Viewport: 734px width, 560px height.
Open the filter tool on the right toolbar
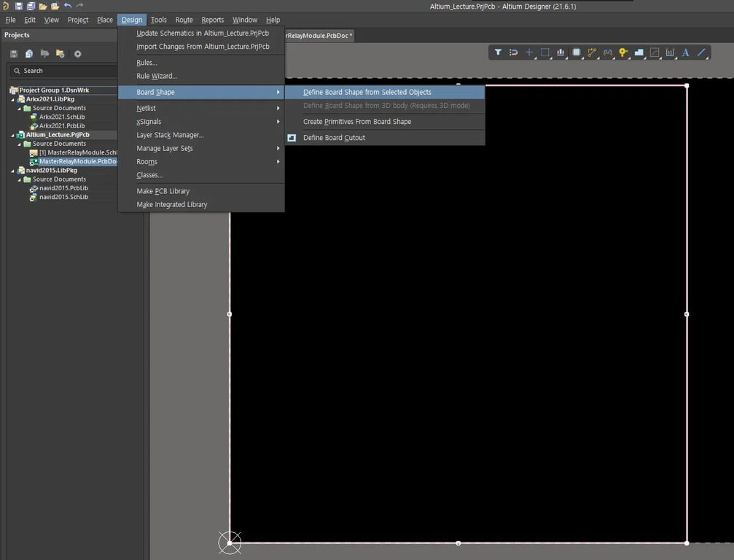click(x=498, y=52)
